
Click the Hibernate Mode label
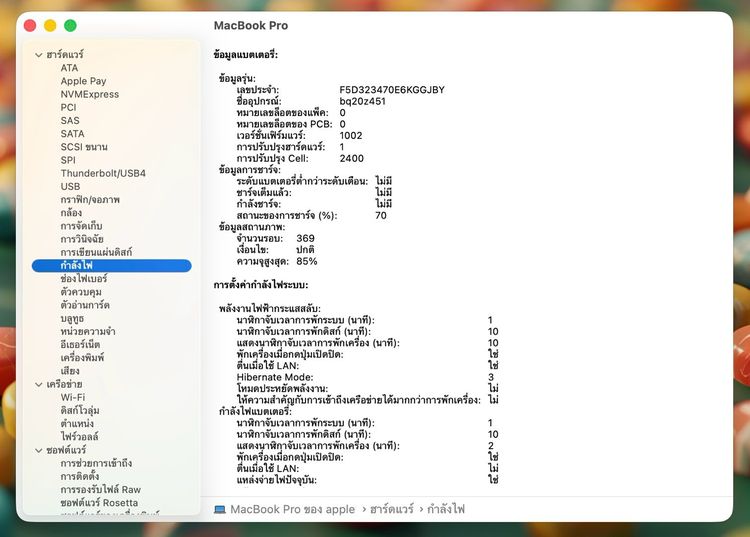tap(275, 377)
